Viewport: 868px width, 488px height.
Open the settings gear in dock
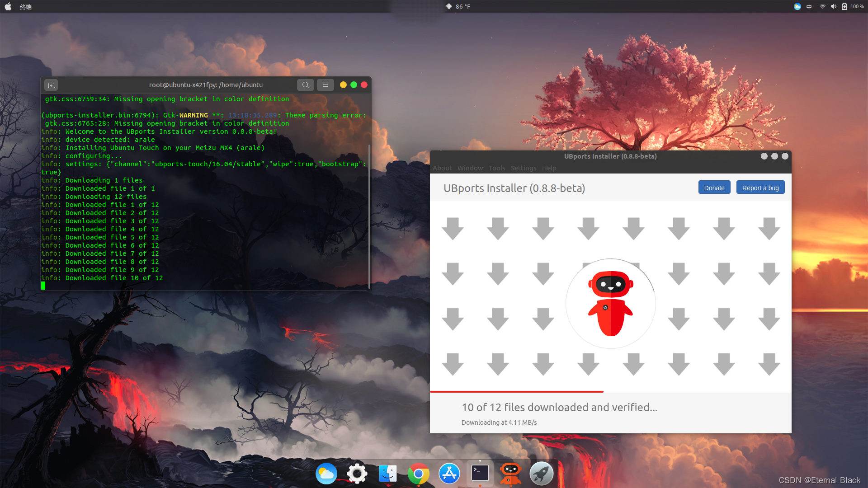357,474
